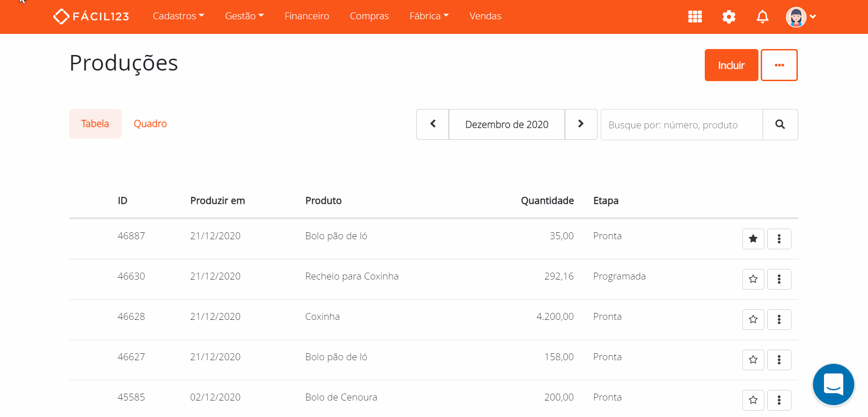This screenshot has width=868, height=417.
Task: Favorite the Coxinha production row
Action: pyautogui.click(x=753, y=319)
